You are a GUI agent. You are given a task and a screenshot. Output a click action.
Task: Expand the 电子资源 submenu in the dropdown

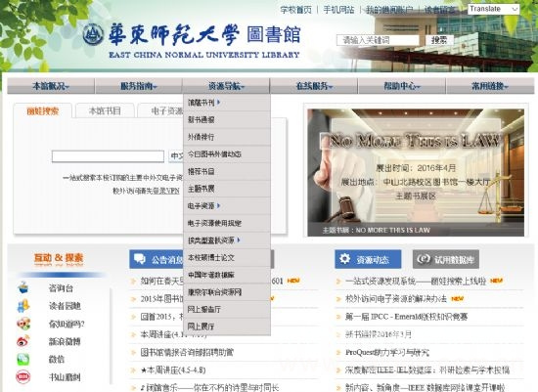(218, 205)
